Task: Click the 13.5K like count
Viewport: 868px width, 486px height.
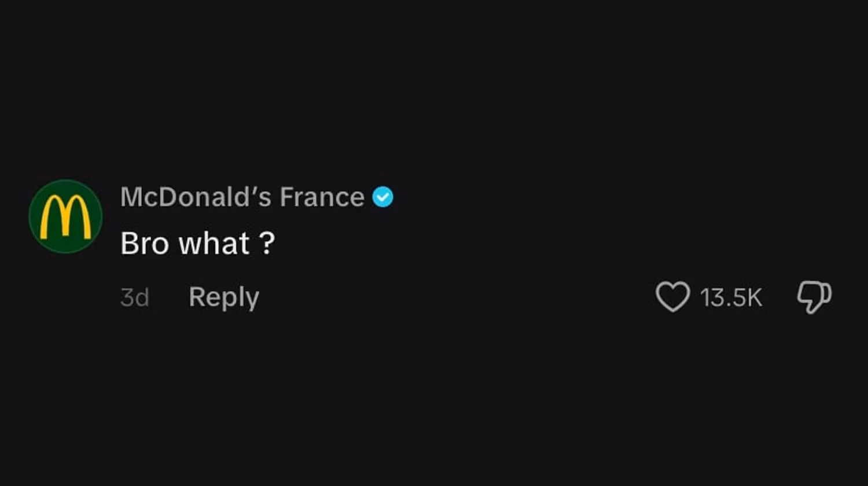Action: tap(731, 297)
